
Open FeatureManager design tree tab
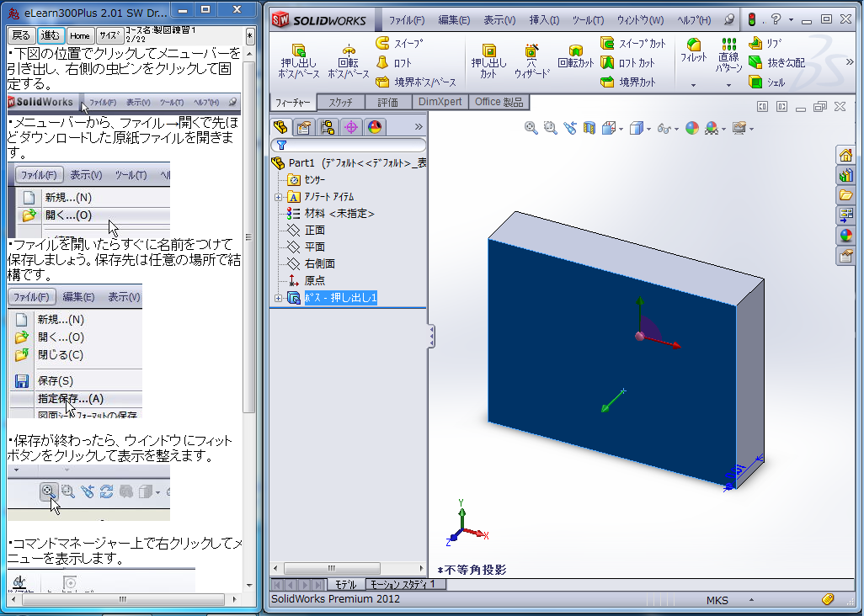(280, 127)
